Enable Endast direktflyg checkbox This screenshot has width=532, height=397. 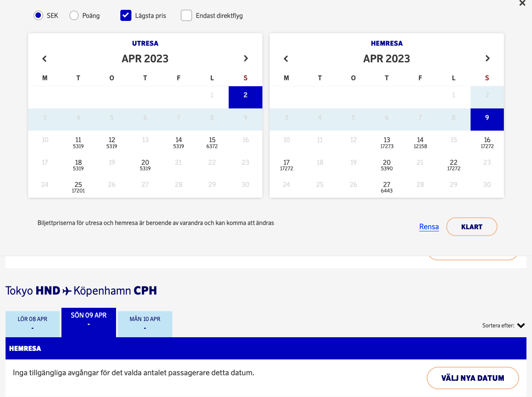(186, 16)
